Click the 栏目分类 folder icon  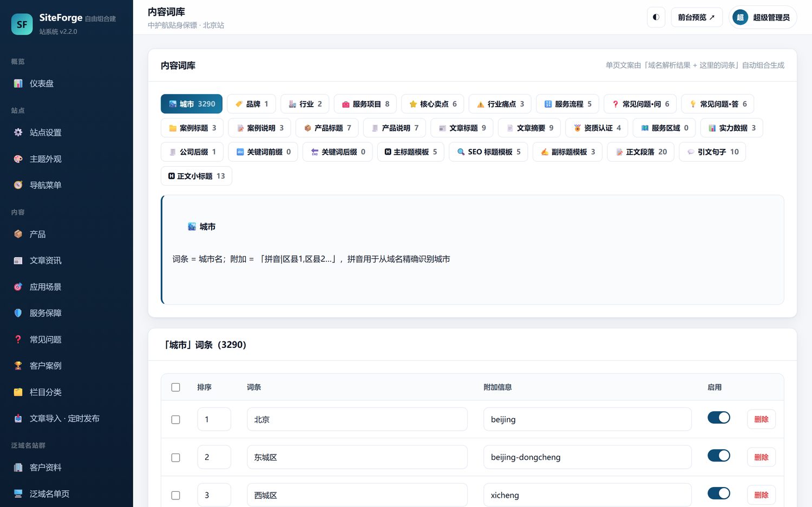pyautogui.click(x=18, y=392)
